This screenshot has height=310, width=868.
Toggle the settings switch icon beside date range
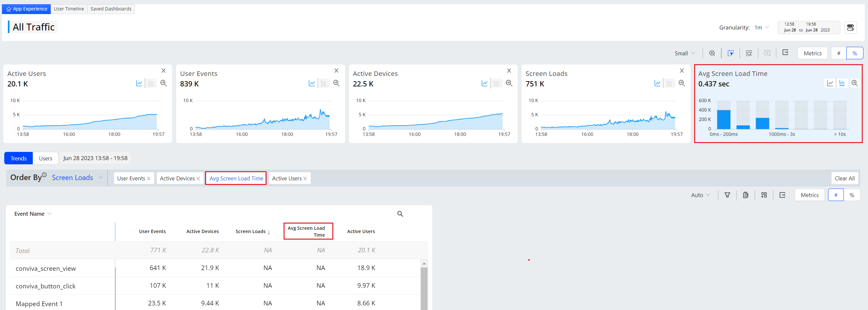(850, 27)
